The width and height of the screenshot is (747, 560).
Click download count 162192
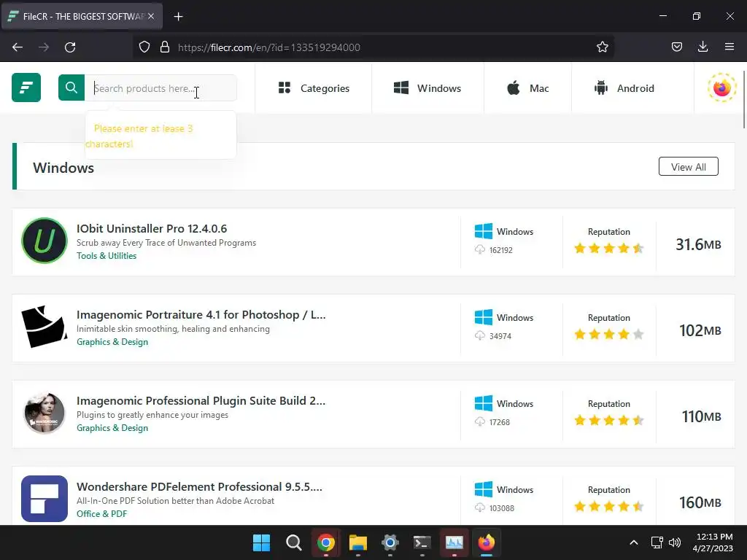(500, 250)
